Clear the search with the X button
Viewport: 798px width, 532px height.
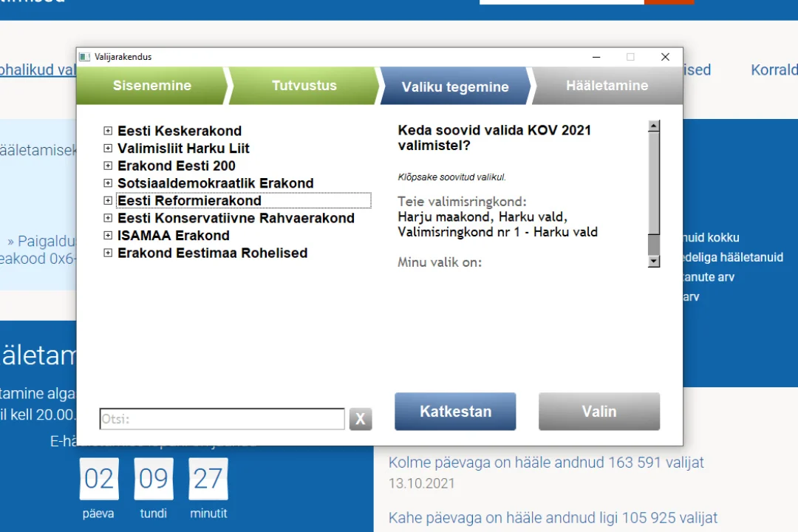(361, 419)
